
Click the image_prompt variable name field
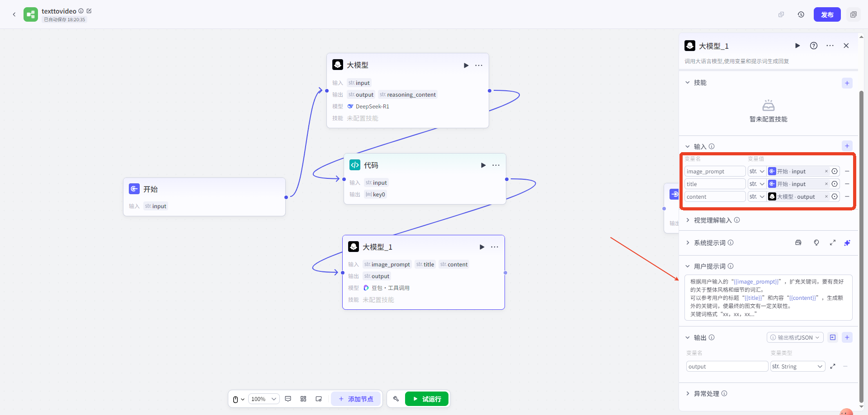click(714, 172)
